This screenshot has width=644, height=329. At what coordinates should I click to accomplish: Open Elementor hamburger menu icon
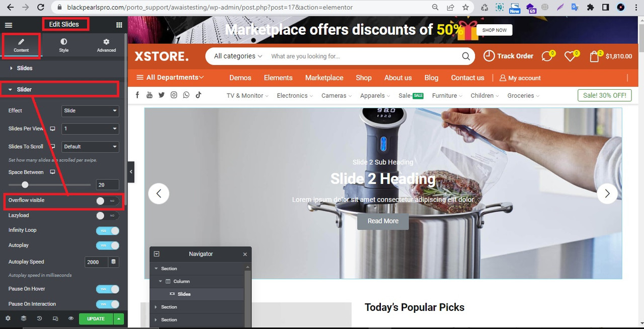point(9,25)
